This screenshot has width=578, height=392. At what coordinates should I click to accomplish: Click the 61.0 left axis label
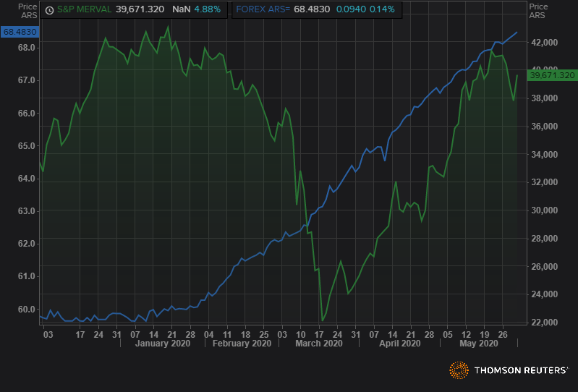click(26, 276)
